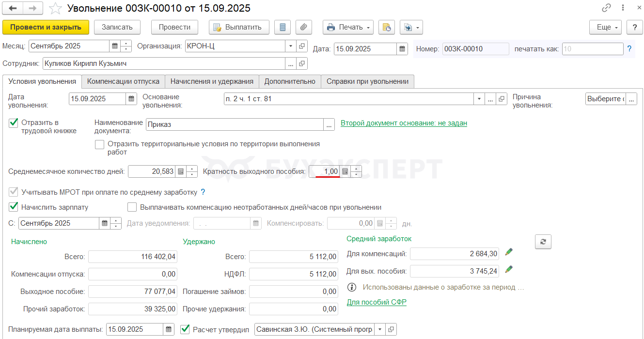Open calculator for Среднемесячное количество дней

(x=181, y=171)
